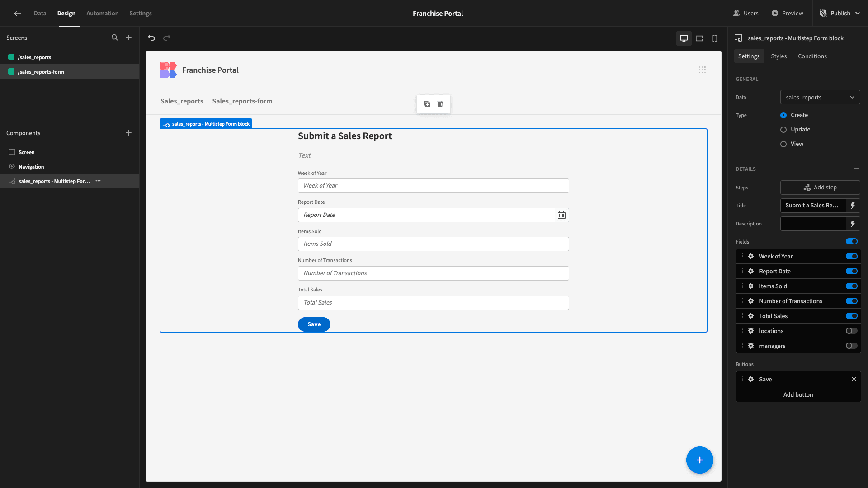Switch to tablet preview icon
868x488 pixels.
point(699,38)
